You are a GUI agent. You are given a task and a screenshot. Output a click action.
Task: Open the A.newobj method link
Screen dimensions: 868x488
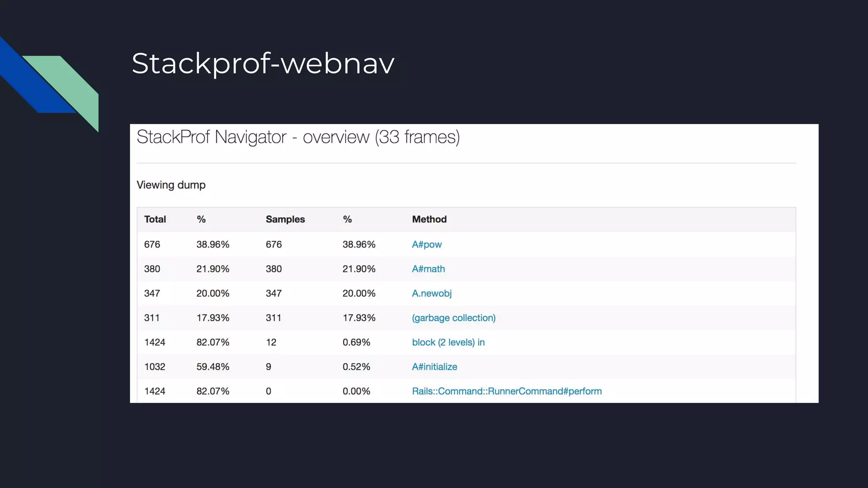pos(432,294)
